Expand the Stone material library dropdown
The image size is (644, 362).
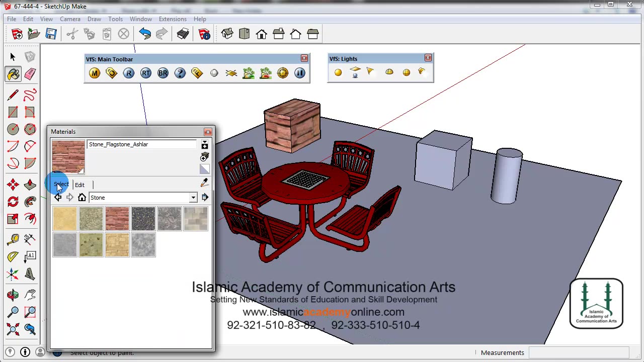click(x=193, y=198)
